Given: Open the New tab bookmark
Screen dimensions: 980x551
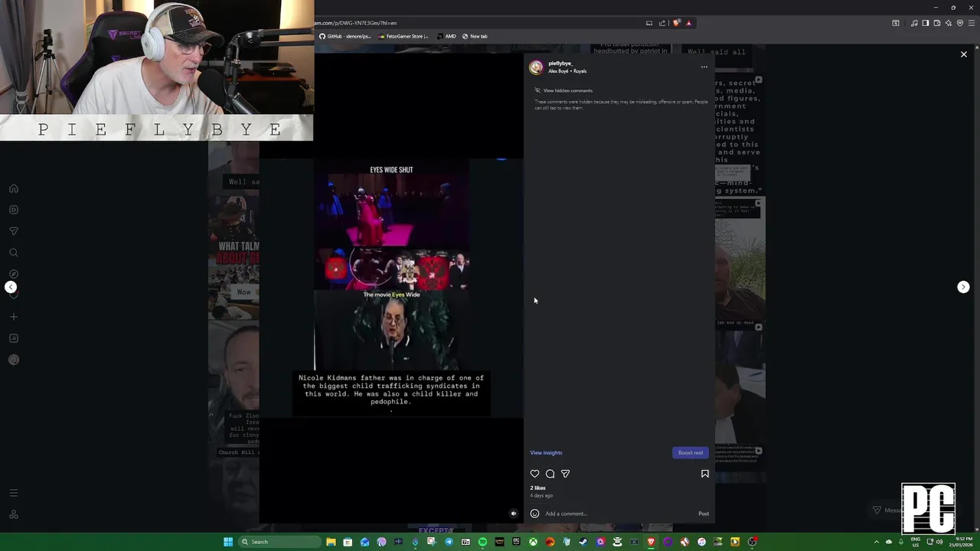Looking at the screenshot, I should click(475, 36).
